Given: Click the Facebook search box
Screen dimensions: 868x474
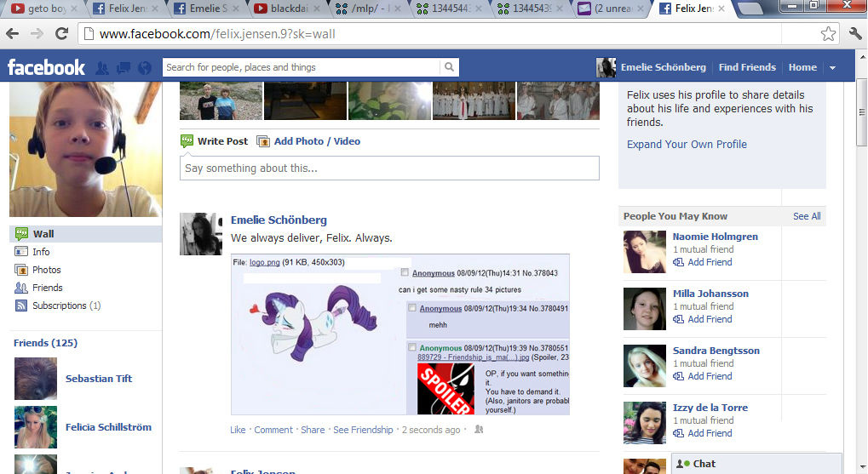Looking at the screenshot, I should (302, 67).
